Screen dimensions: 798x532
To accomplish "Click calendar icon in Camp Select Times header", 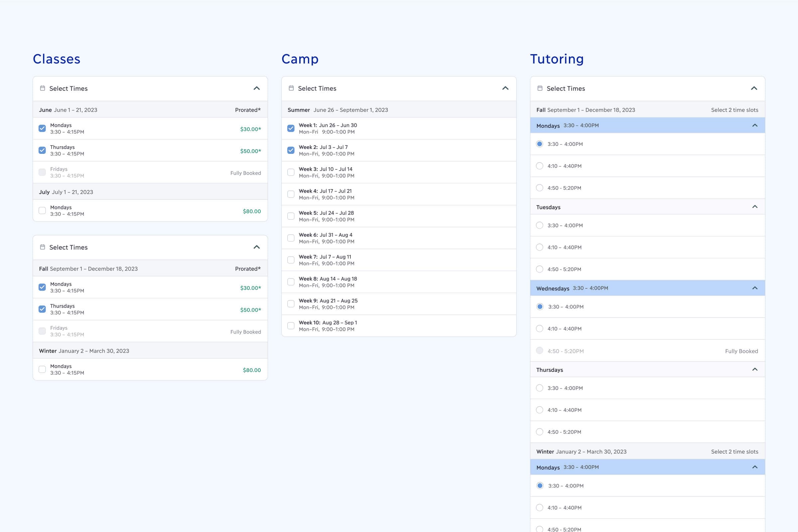I will coord(291,88).
